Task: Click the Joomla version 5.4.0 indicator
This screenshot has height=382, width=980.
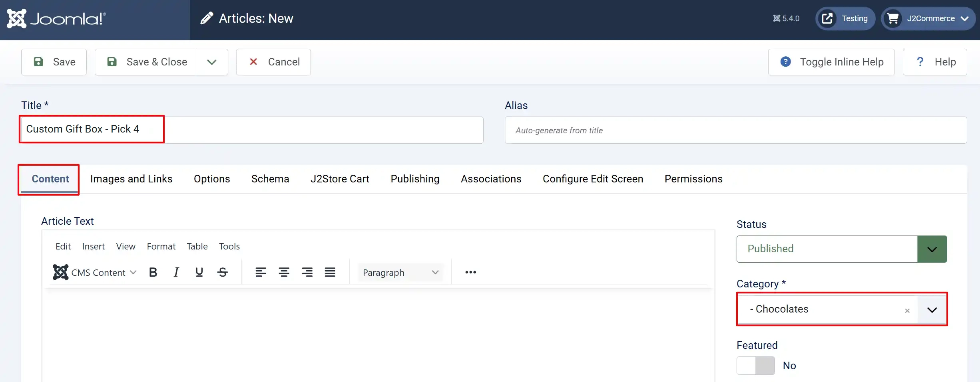Action: [786, 18]
